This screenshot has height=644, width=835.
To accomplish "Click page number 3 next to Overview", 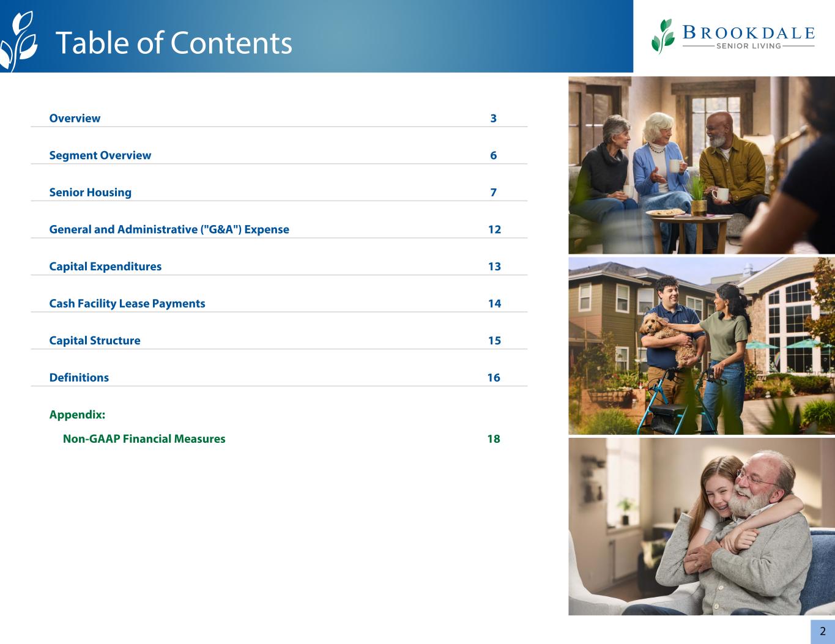I will tap(493, 118).
